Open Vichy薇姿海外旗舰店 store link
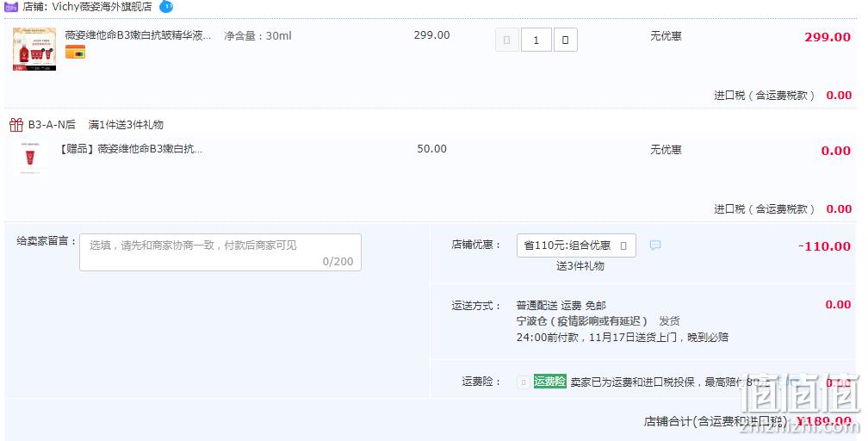 (102, 7)
